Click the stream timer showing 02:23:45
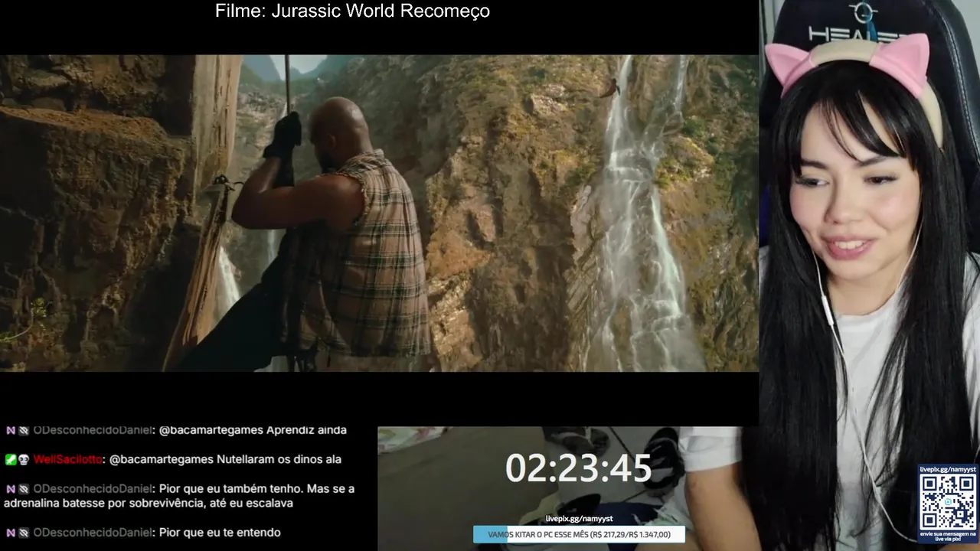 (x=578, y=468)
